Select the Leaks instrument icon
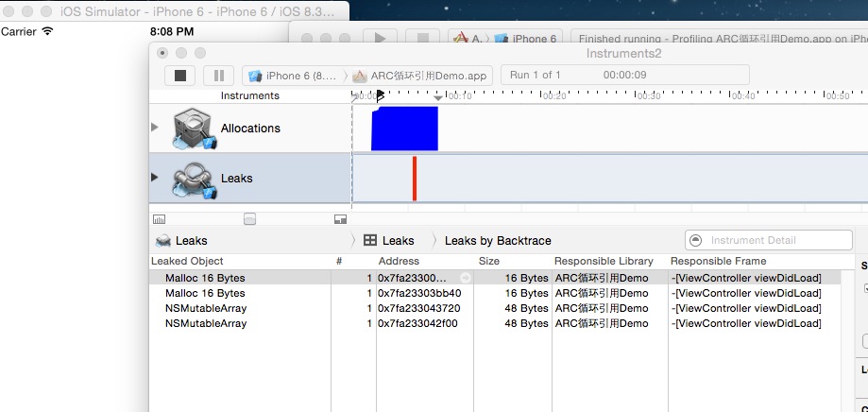 pos(193,179)
